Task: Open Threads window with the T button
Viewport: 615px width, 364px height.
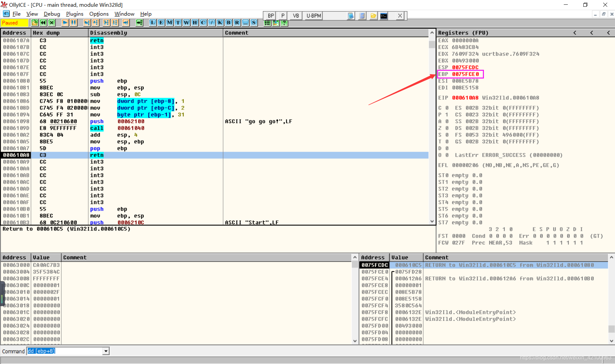Action: 178,23
